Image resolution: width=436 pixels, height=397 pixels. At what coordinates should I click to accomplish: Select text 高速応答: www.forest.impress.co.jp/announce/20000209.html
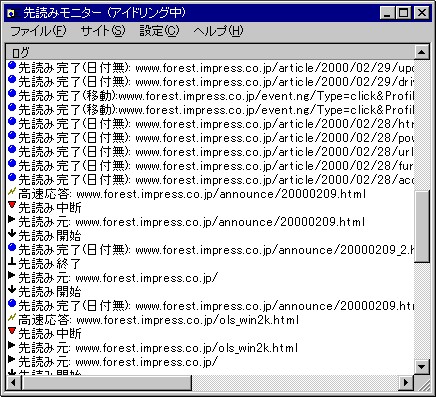tap(192, 194)
